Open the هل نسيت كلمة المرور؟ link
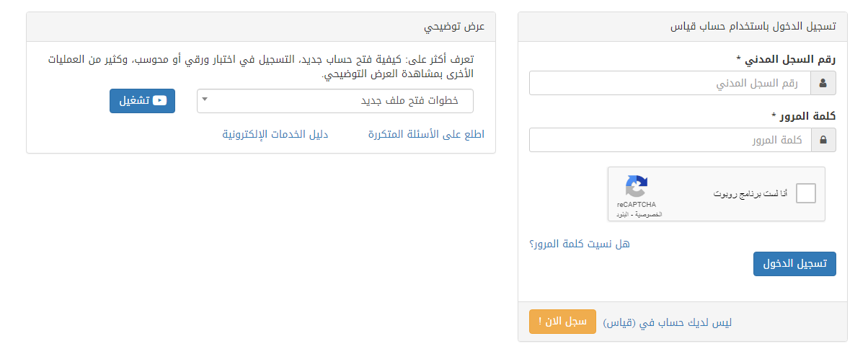The height and width of the screenshot is (349, 868). click(580, 244)
